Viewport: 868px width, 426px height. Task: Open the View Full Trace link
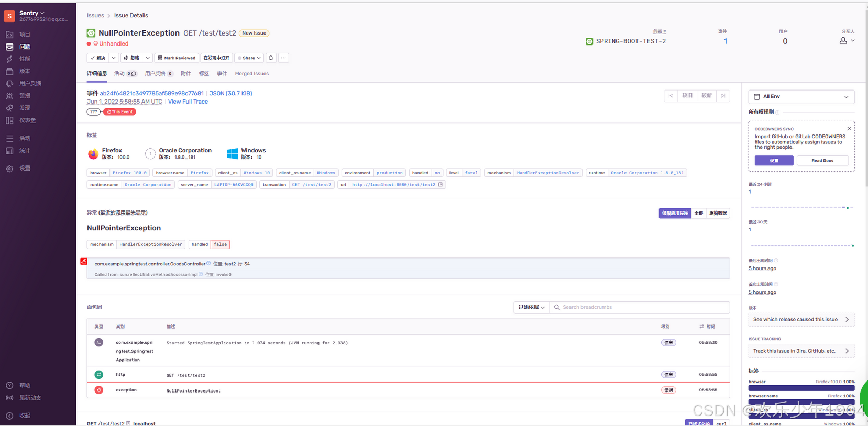click(188, 102)
